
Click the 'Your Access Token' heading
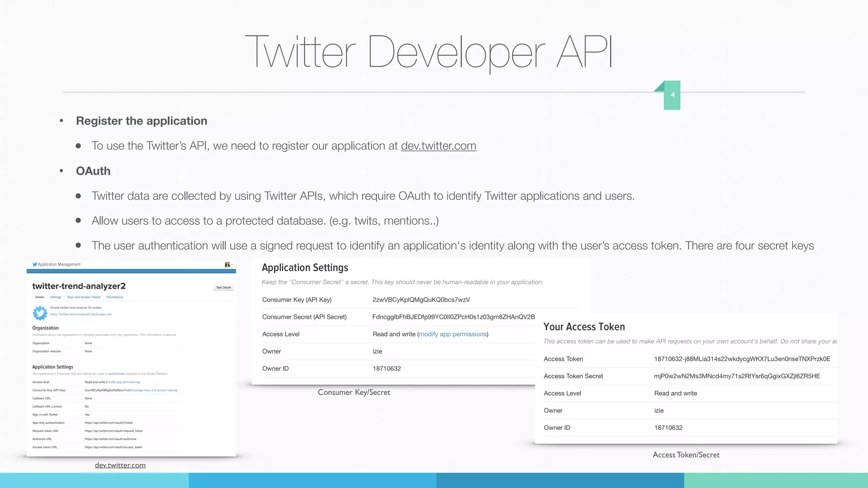[584, 327]
